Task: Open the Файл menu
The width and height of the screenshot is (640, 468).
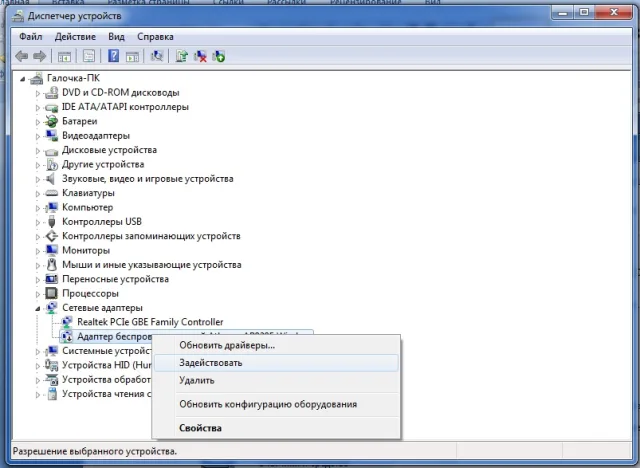Action: [31, 37]
